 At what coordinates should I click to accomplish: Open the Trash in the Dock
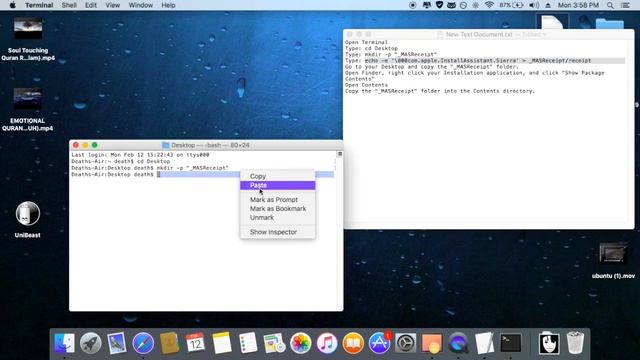[x=575, y=343]
